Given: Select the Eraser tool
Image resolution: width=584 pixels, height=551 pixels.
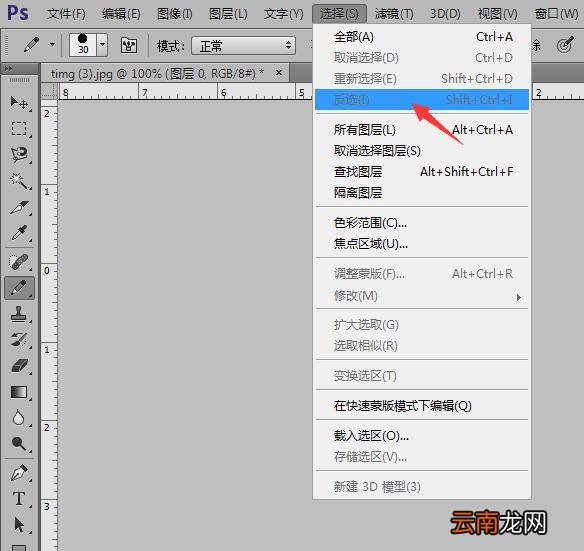Looking at the screenshot, I should coord(19,365).
